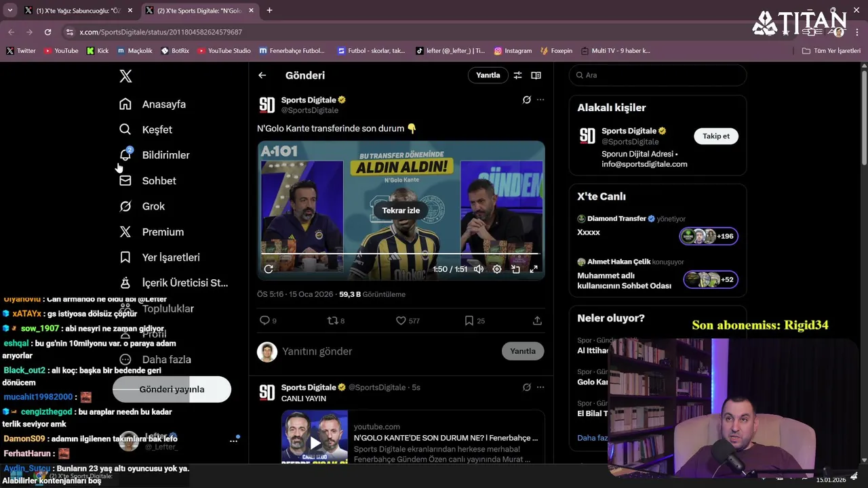Toggle picture-in-picture on the video
This screenshot has width=868, height=488.
pos(515,269)
